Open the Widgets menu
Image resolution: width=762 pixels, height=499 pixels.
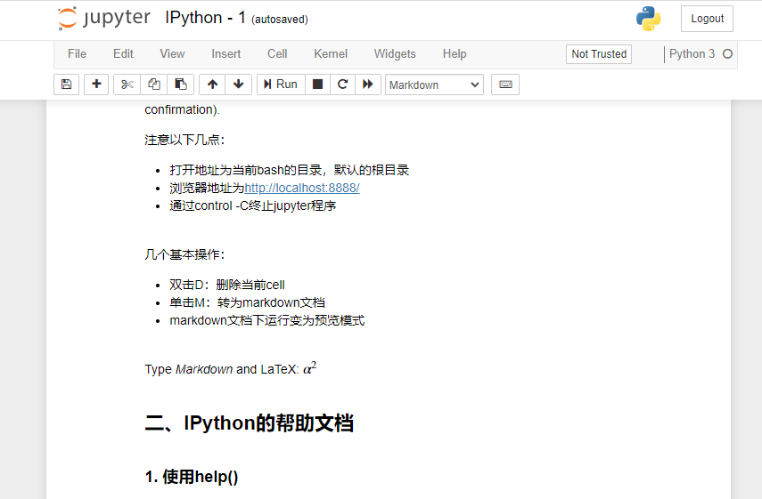(x=395, y=54)
